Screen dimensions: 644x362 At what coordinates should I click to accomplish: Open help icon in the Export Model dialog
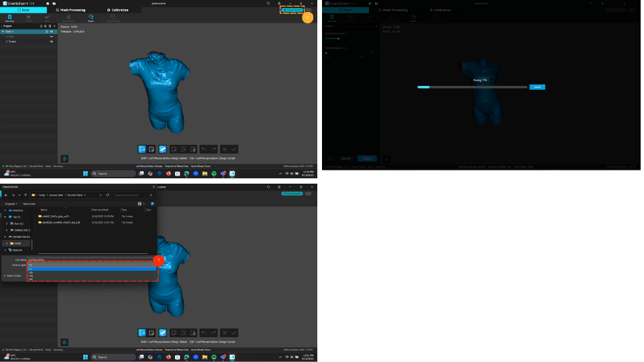[152, 203]
